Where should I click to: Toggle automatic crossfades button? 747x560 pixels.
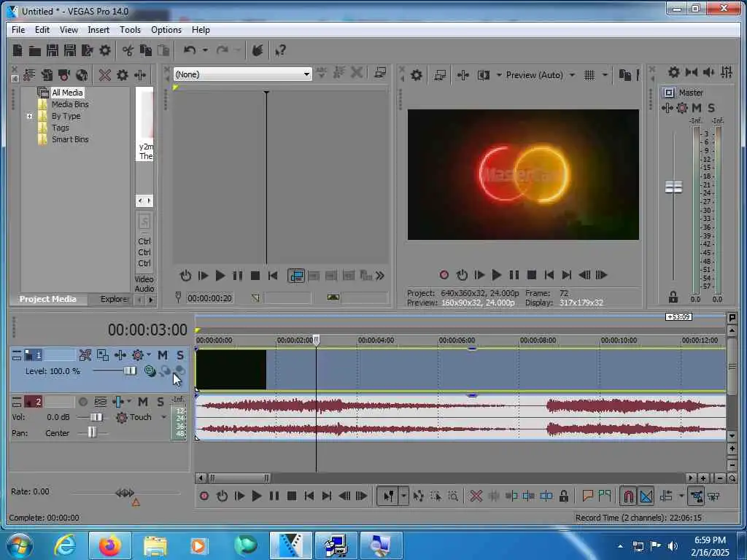[646, 496]
